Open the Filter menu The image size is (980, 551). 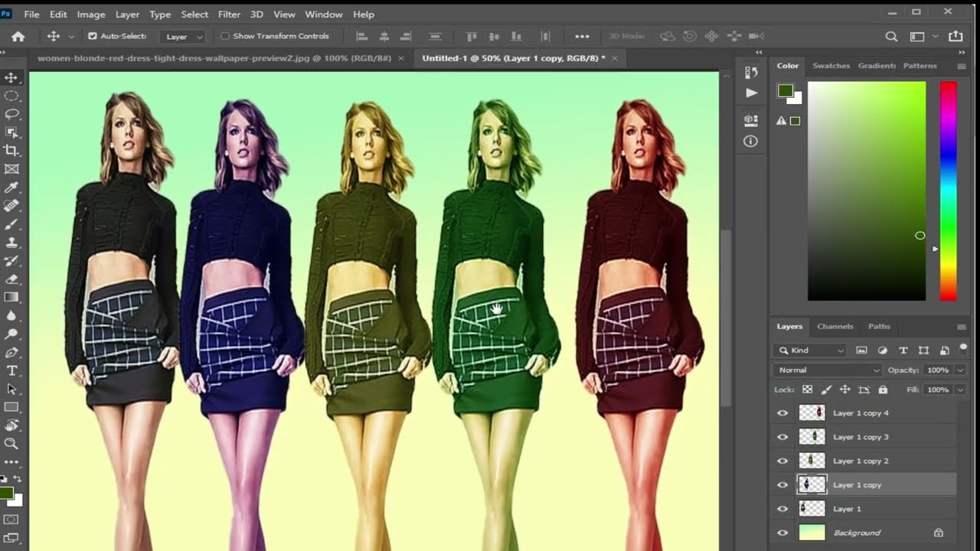click(x=228, y=14)
